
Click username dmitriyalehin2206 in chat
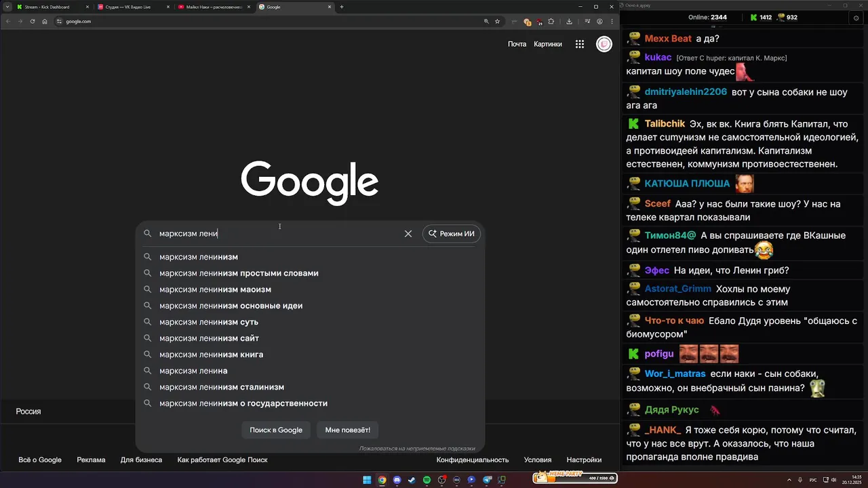pyautogui.click(x=686, y=91)
